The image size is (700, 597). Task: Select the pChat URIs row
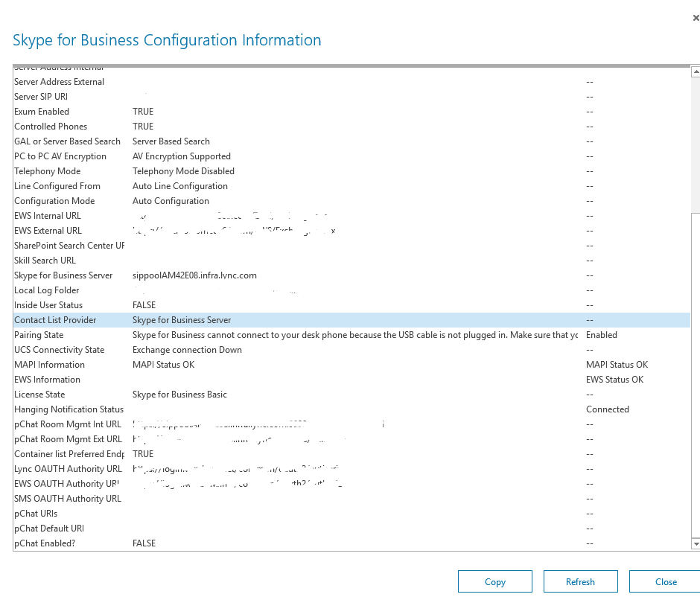351,514
